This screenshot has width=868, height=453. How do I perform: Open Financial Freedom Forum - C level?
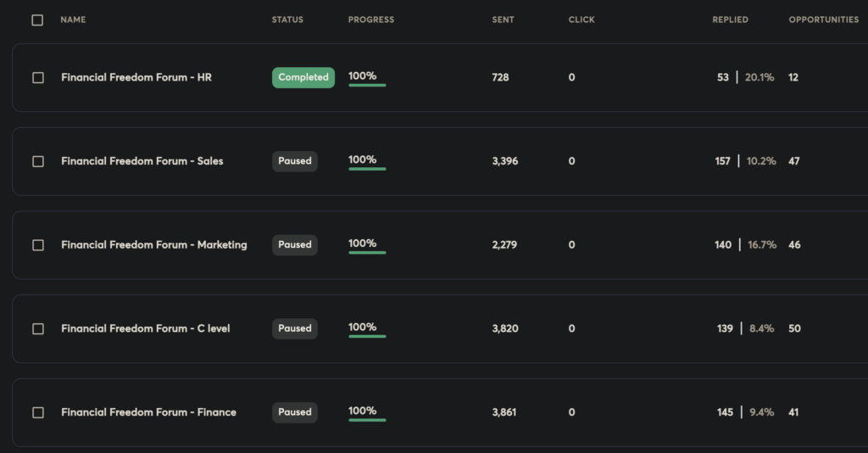click(146, 329)
